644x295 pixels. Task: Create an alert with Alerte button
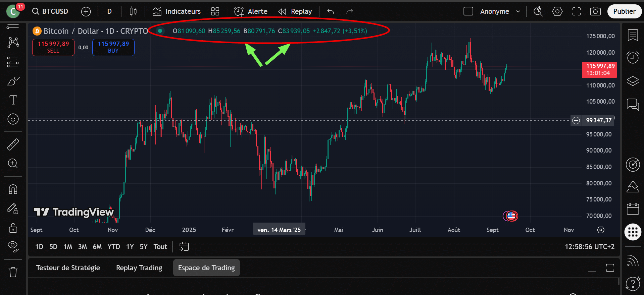pos(251,11)
